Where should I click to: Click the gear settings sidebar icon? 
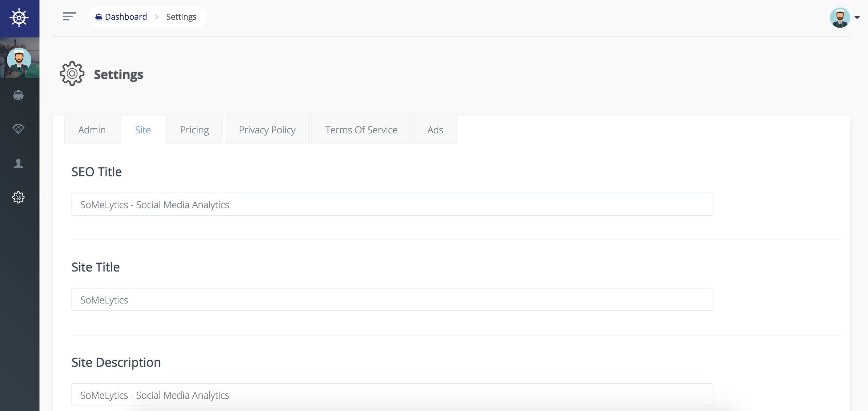pos(18,197)
